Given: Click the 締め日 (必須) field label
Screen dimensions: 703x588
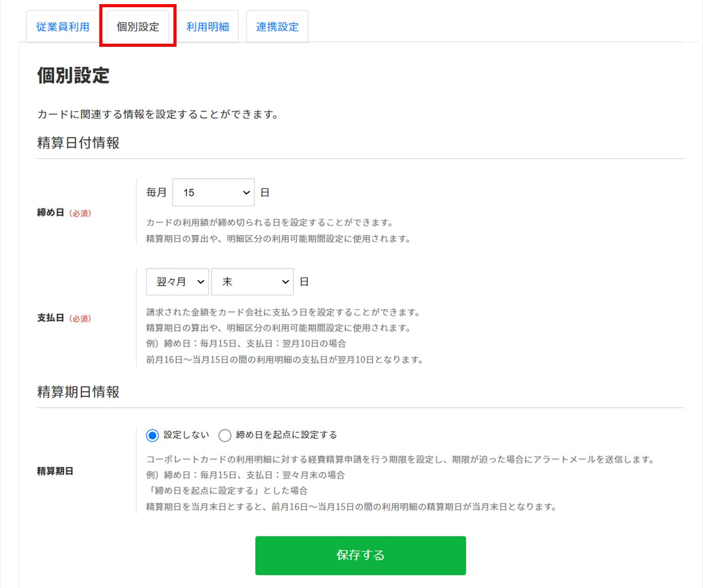Looking at the screenshot, I should [x=51, y=212].
